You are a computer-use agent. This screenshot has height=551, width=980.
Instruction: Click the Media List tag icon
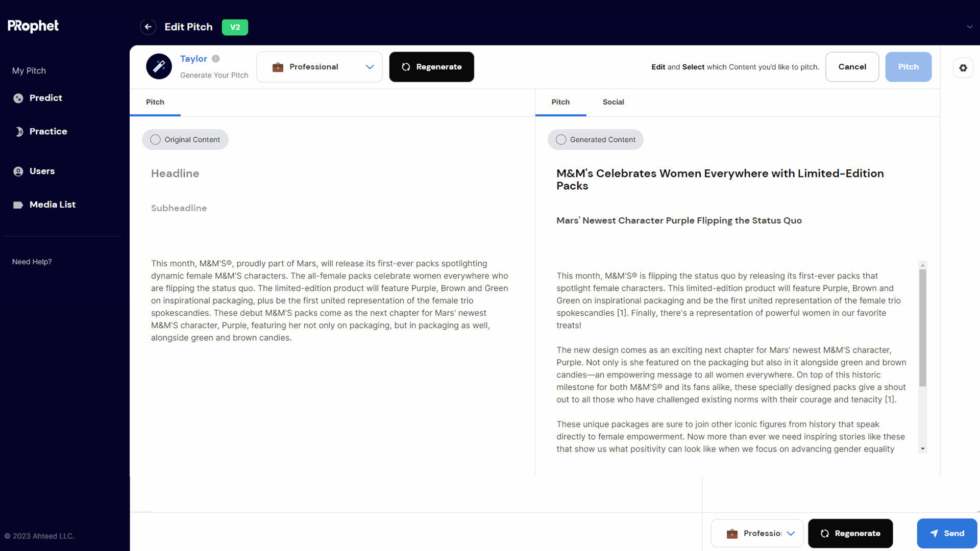click(18, 205)
